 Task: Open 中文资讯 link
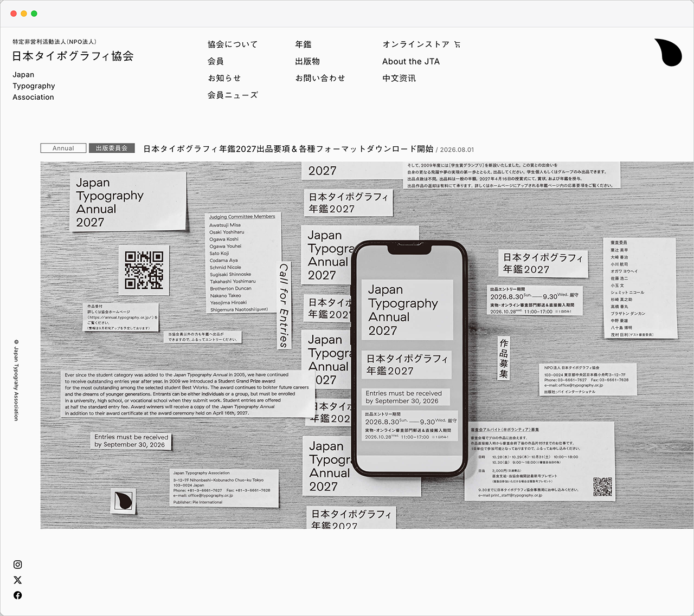tap(399, 78)
